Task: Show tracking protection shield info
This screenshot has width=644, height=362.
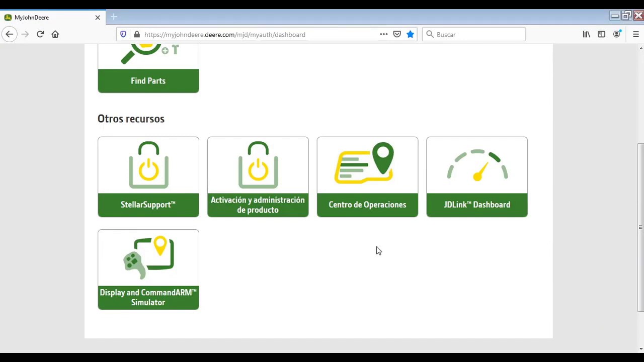Action: 123,34
